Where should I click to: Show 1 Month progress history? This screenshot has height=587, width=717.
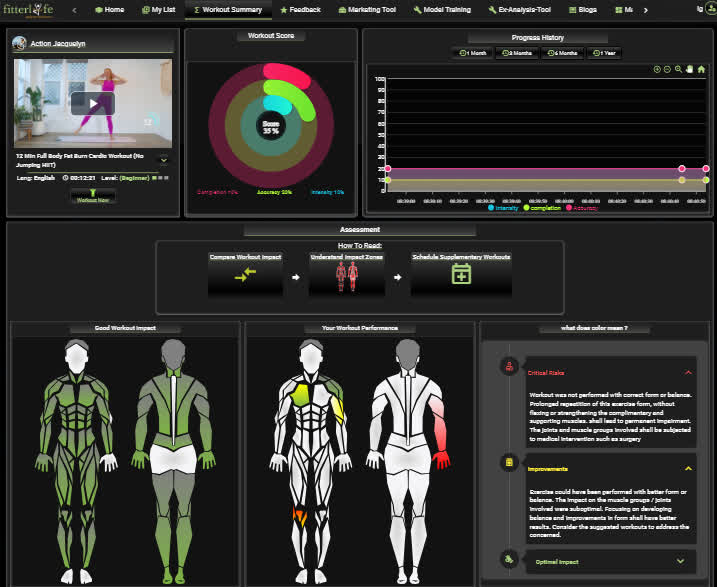[x=473, y=53]
